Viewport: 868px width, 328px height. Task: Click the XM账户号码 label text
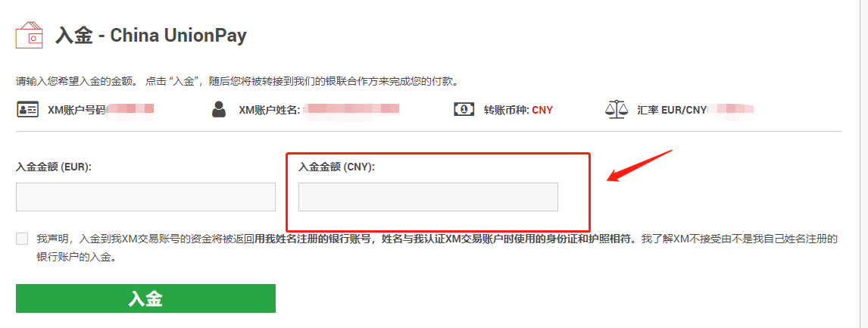coord(76,110)
